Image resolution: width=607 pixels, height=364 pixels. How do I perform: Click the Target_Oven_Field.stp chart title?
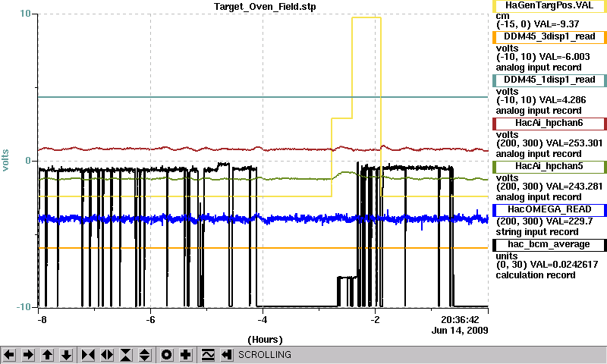[x=265, y=7]
